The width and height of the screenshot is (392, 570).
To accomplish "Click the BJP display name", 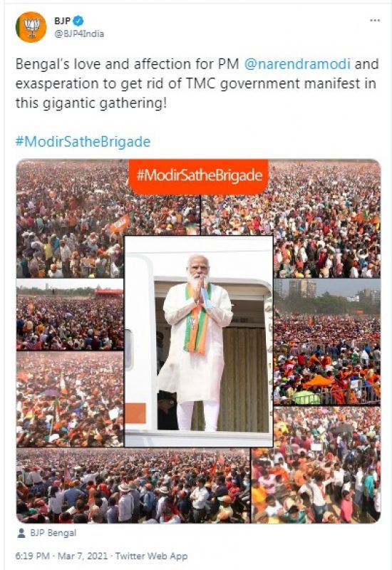I will point(62,21).
